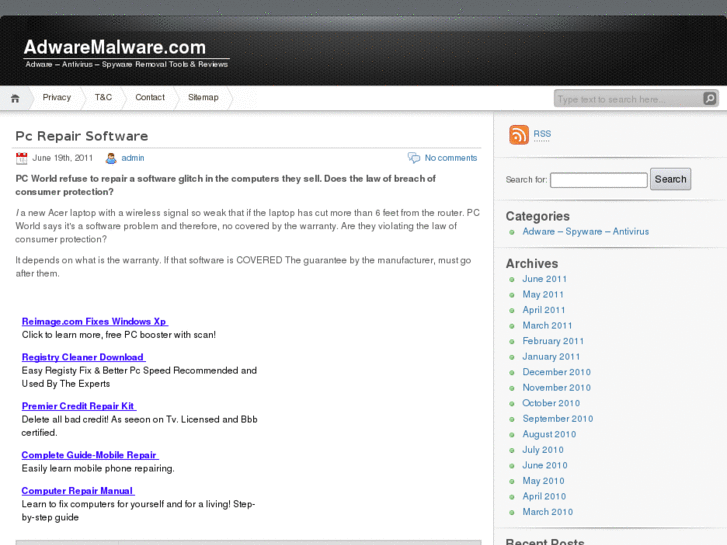Open the August 2010 archive

pos(549,434)
